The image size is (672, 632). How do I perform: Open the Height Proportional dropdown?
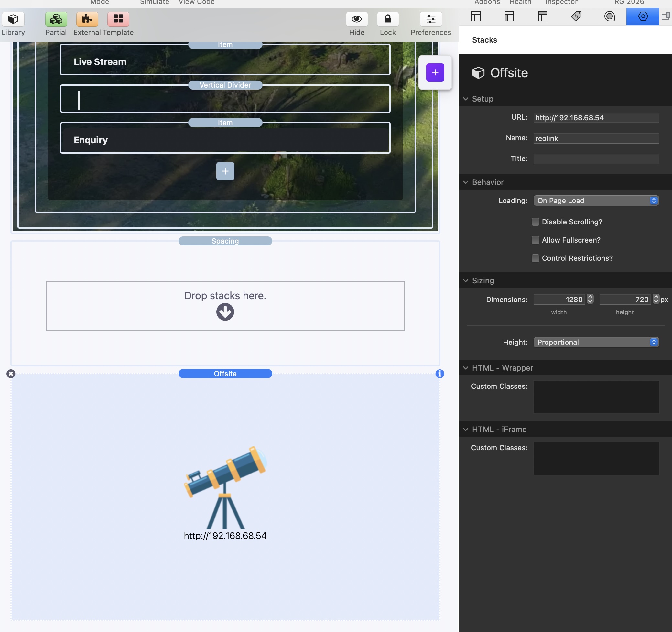click(596, 342)
